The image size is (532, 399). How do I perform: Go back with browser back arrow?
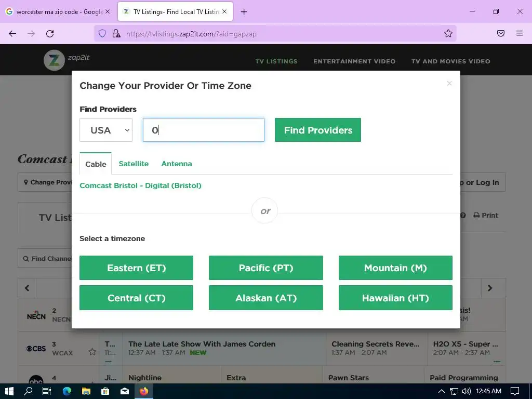(x=12, y=34)
